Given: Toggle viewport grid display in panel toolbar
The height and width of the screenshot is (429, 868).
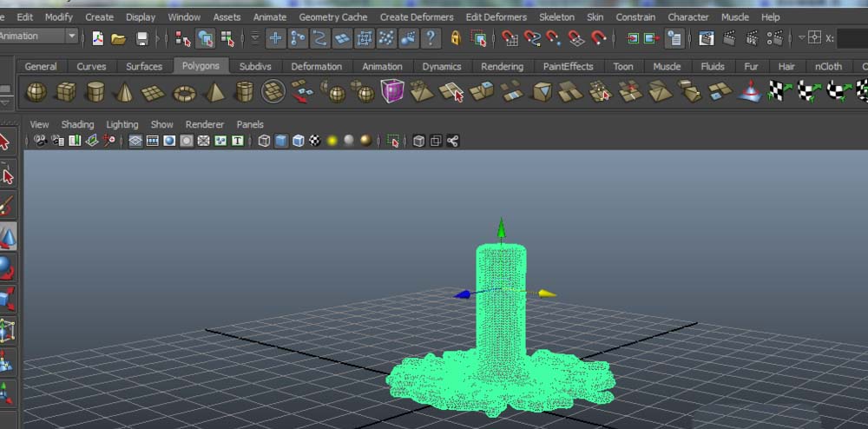Looking at the screenshot, I should point(135,141).
